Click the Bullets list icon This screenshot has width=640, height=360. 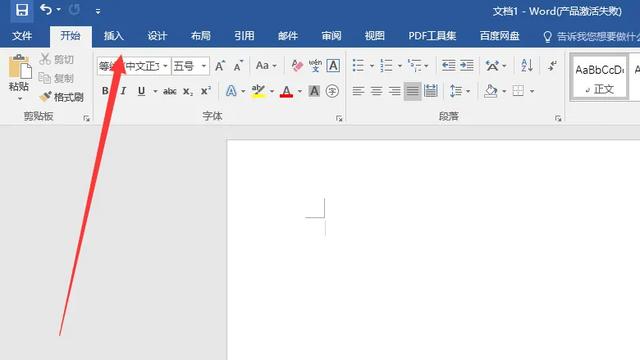coord(358,66)
